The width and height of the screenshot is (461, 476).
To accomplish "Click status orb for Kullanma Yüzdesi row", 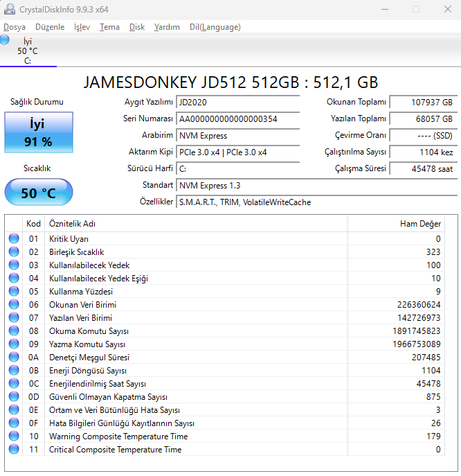I will point(14,291).
